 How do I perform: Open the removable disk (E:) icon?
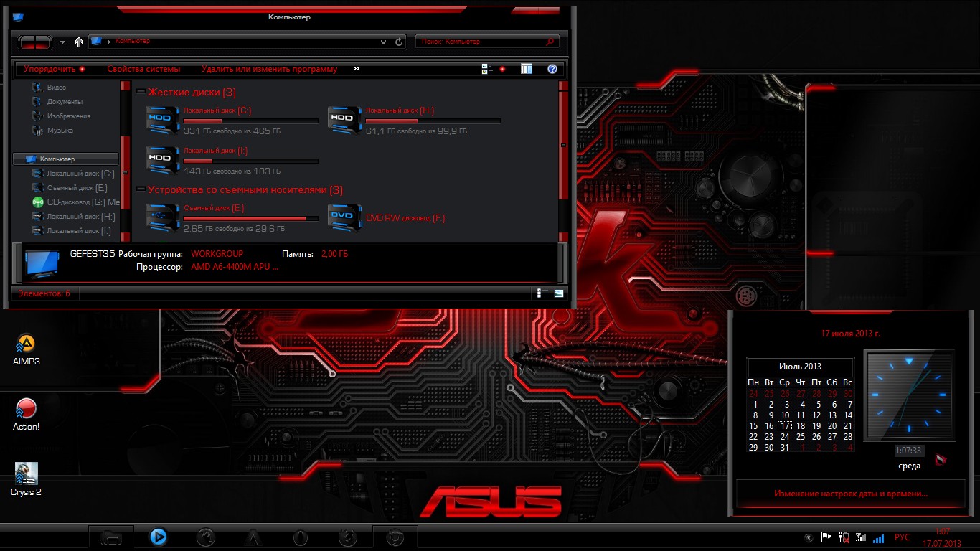coord(162,217)
